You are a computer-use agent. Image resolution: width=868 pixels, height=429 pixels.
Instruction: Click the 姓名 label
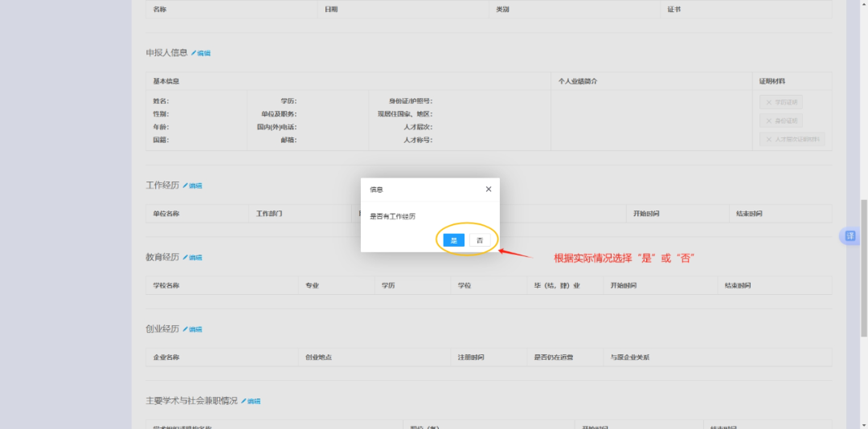pos(161,101)
